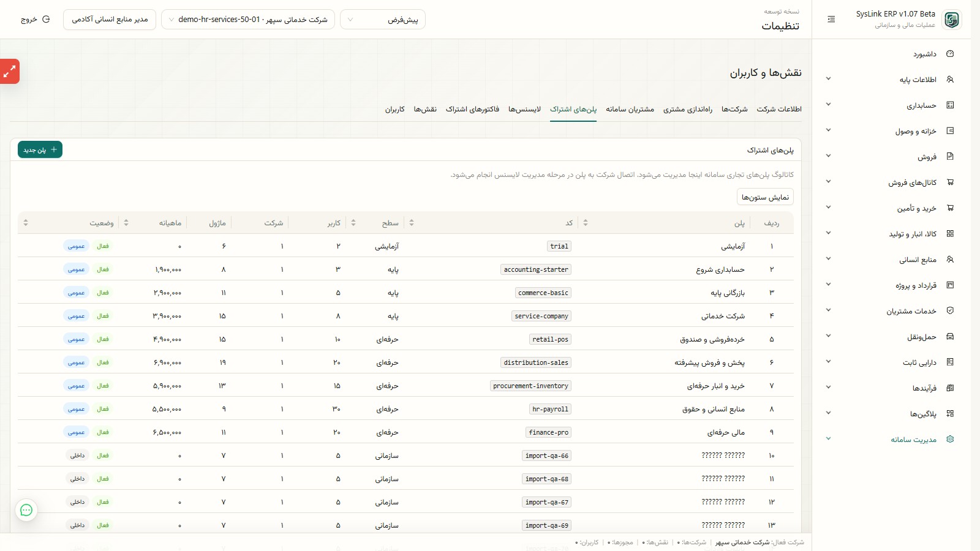The height and width of the screenshot is (551, 980).
Task: Expand the اطلاعات پایه menu chevron
Action: coord(828,79)
